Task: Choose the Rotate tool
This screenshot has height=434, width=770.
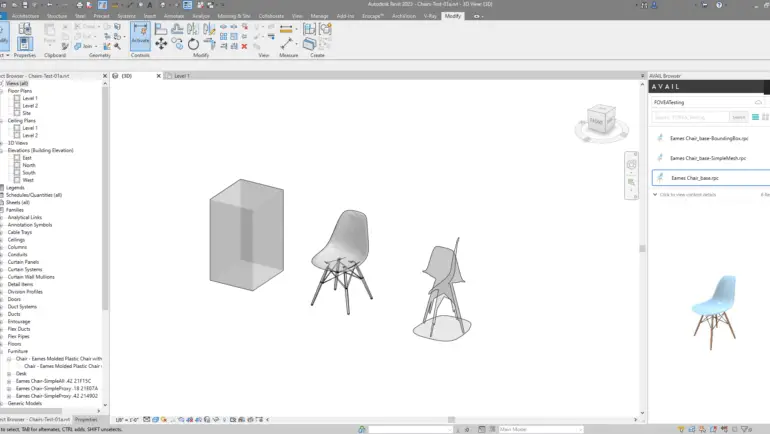Action: (x=193, y=45)
